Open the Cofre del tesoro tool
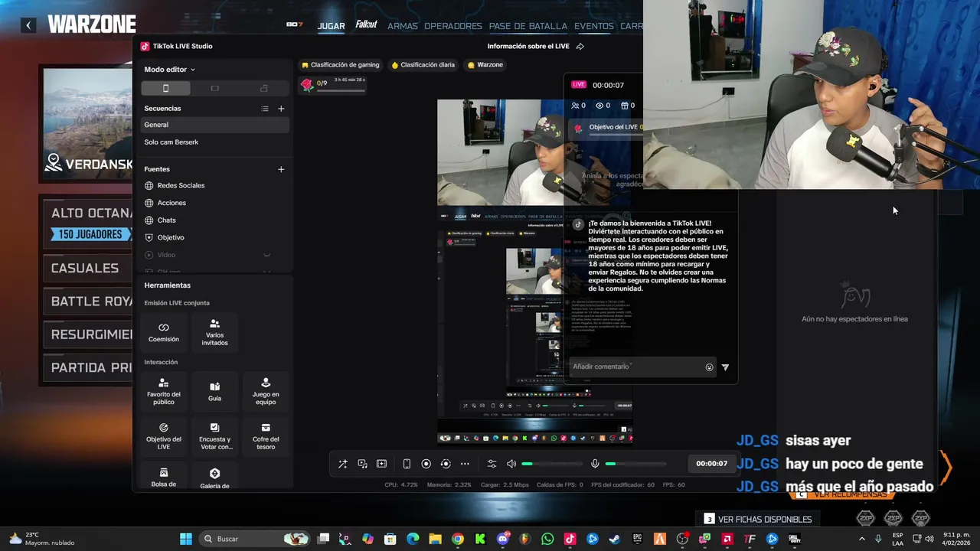Screen dimensions: 980x551 click(x=266, y=436)
